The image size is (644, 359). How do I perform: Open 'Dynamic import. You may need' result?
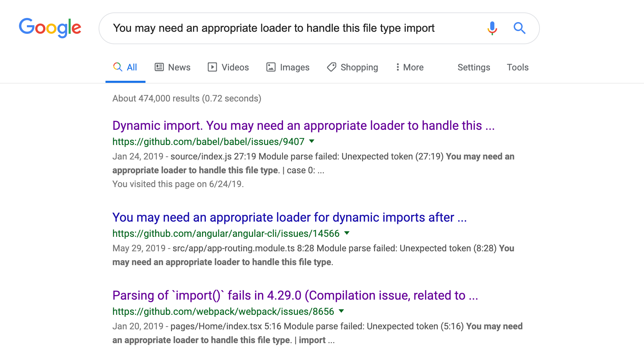(x=303, y=126)
